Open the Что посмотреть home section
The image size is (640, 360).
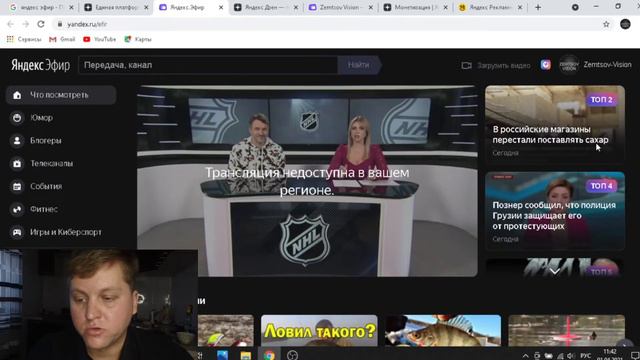(x=61, y=95)
